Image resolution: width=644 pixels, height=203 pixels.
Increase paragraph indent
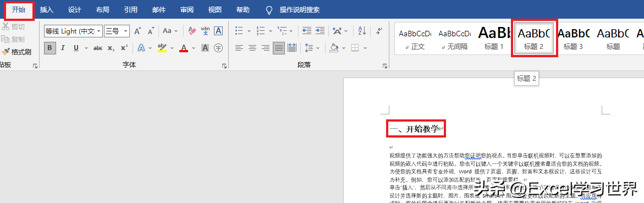(320, 31)
